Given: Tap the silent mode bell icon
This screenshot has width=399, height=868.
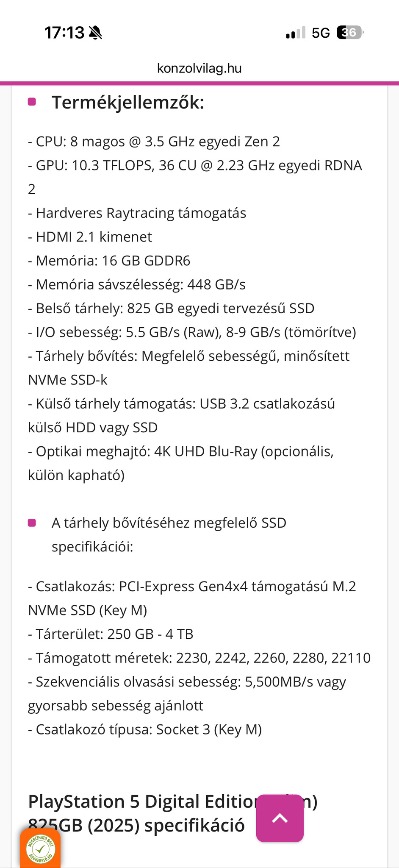Looking at the screenshot, I should click(x=96, y=33).
